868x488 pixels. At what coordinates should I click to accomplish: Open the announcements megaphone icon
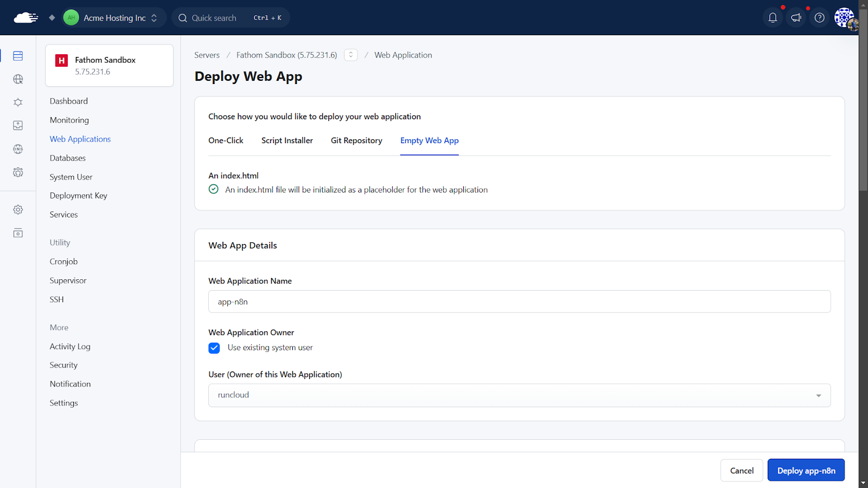coord(796,18)
